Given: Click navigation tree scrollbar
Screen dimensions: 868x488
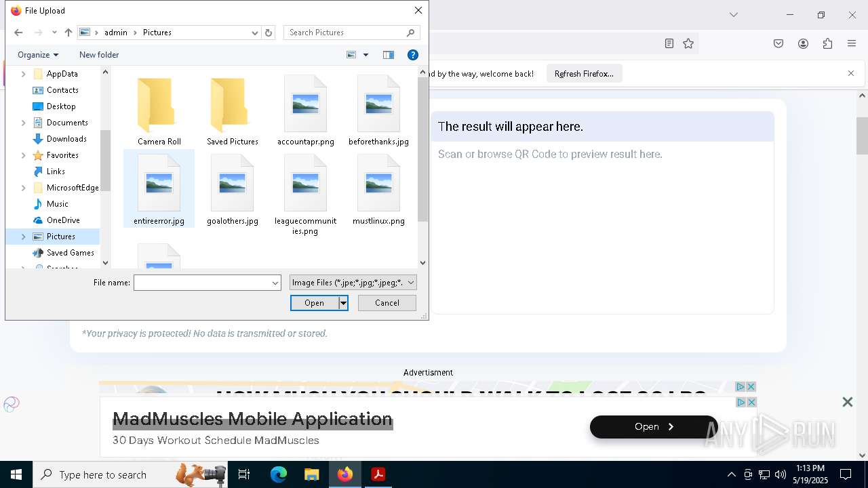Looking at the screenshot, I should pos(105,161).
